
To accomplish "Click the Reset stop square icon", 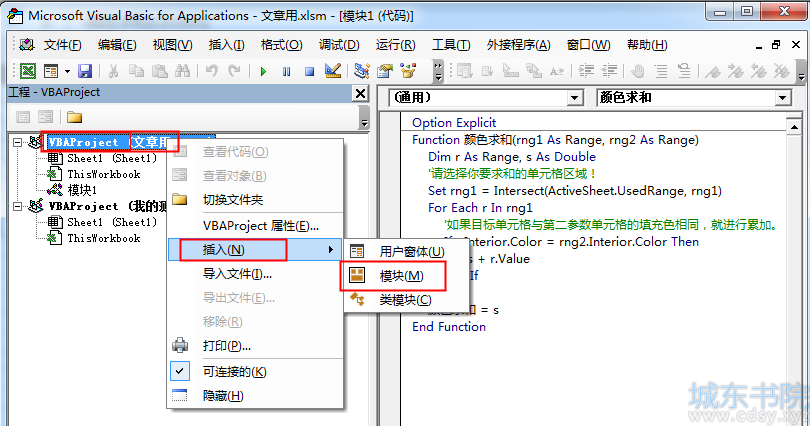I will tap(309, 71).
